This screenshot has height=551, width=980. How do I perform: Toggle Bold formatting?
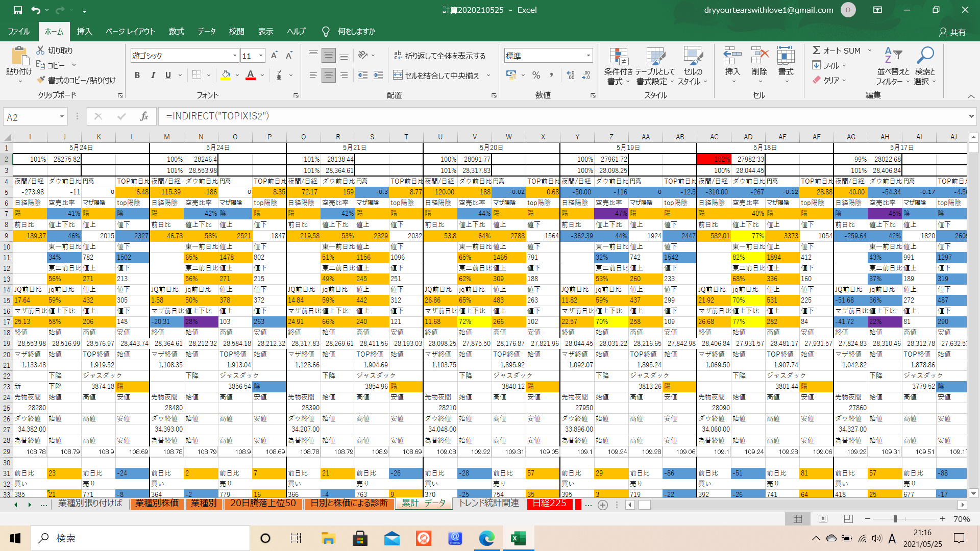(137, 76)
